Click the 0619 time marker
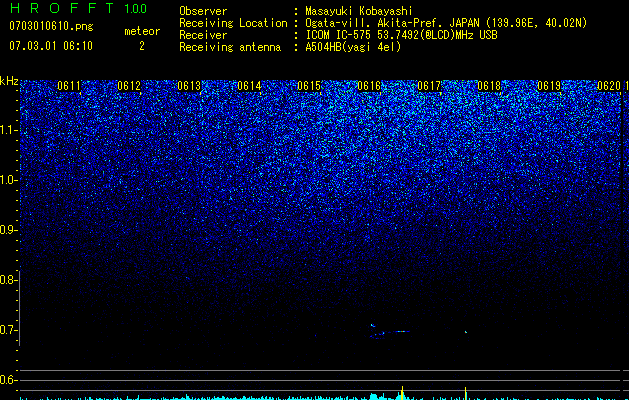Image resolution: width=629 pixels, height=400 pixels. (549, 86)
